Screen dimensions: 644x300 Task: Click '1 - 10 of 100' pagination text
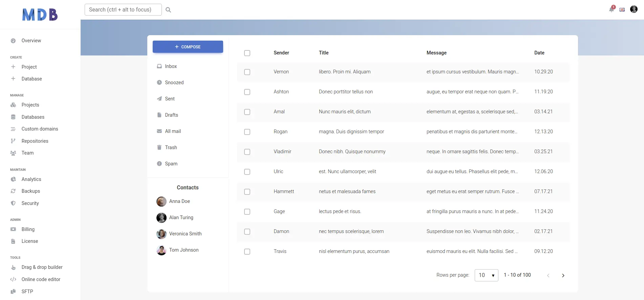coord(517,275)
